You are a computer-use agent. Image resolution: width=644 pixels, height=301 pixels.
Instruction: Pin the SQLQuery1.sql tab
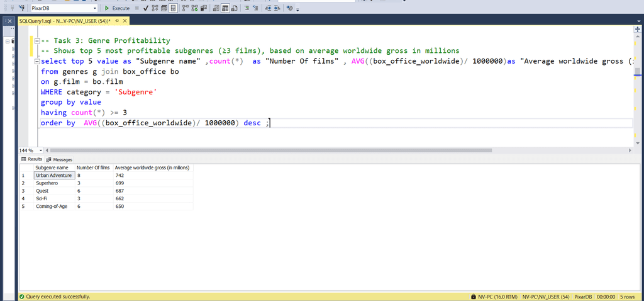[116, 21]
